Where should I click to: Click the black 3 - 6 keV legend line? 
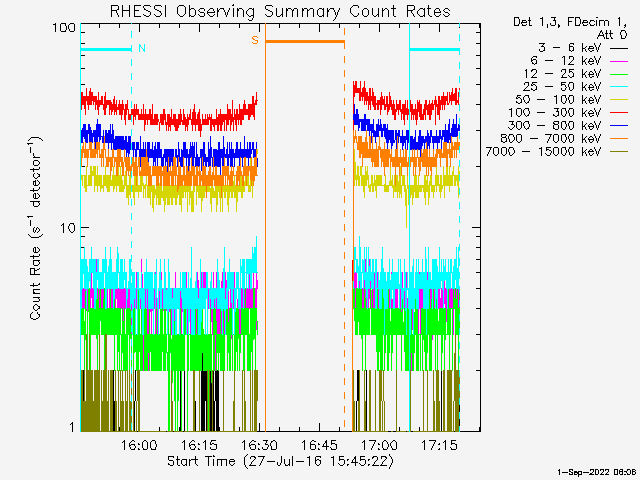click(x=619, y=49)
